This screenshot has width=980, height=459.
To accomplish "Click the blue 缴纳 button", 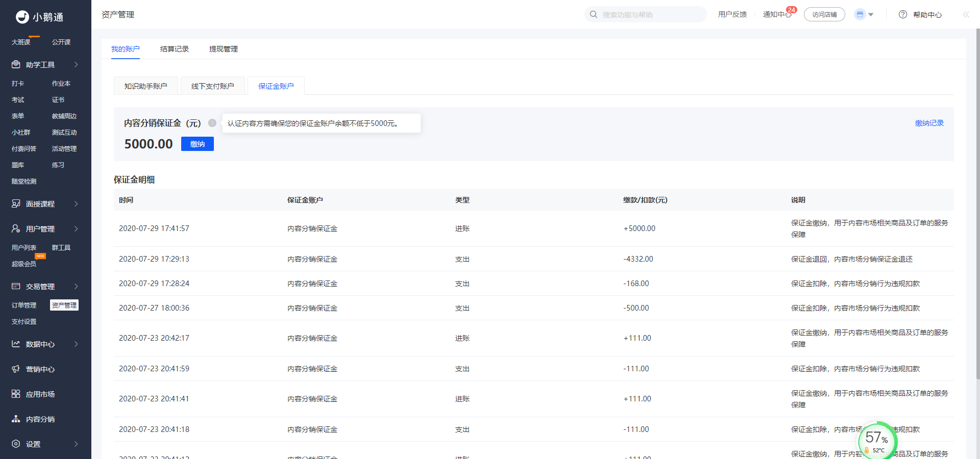I will [198, 144].
